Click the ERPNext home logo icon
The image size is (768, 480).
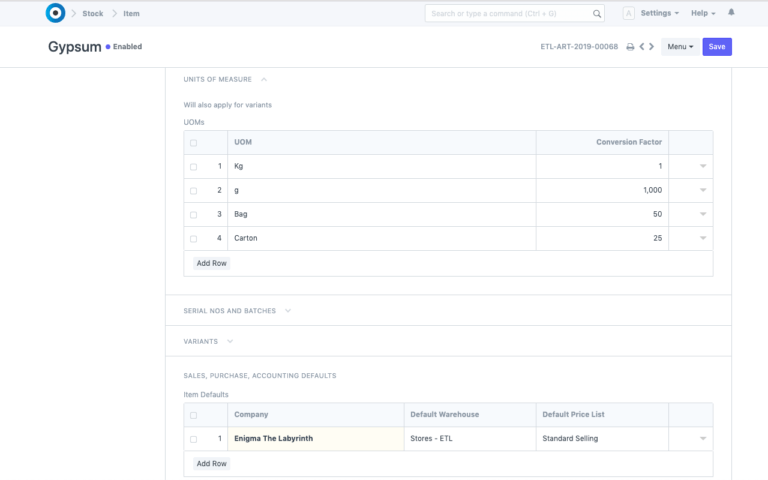56,13
